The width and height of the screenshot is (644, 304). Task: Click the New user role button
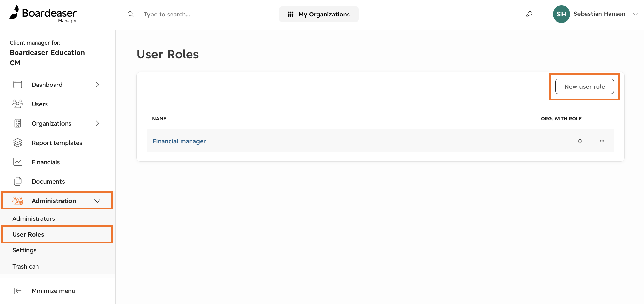click(x=584, y=86)
